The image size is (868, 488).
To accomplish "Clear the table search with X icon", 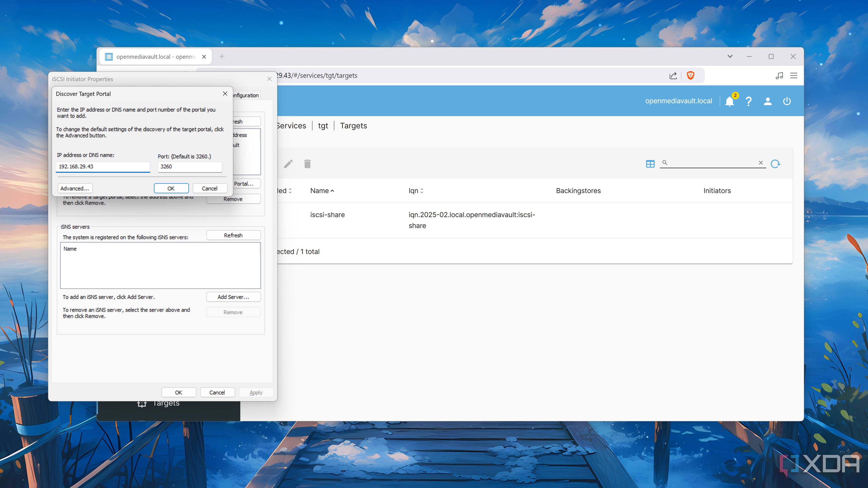I will [x=761, y=163].
